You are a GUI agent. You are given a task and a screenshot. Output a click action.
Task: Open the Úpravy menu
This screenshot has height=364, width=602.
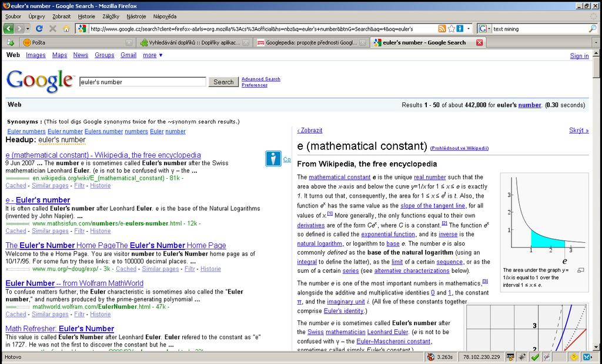pyautogui.click(x=36, y=16)
